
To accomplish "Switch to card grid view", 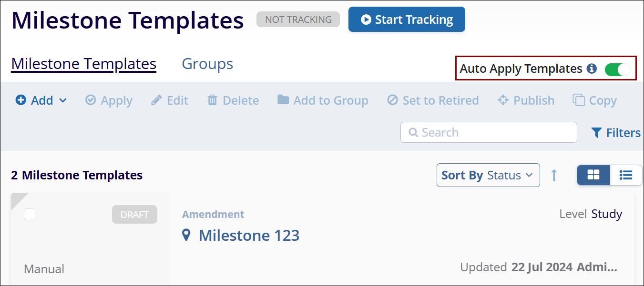I will 593,175.
